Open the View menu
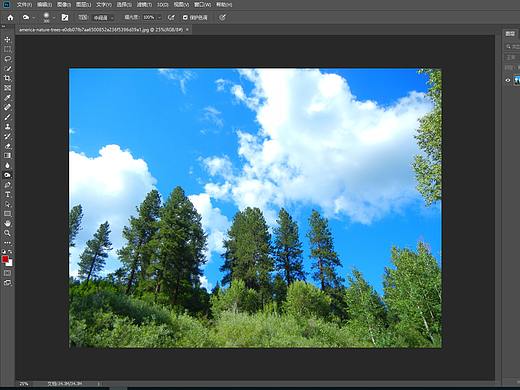The height and width of the screenshot is (390, 520). click(x=181, y=5)
